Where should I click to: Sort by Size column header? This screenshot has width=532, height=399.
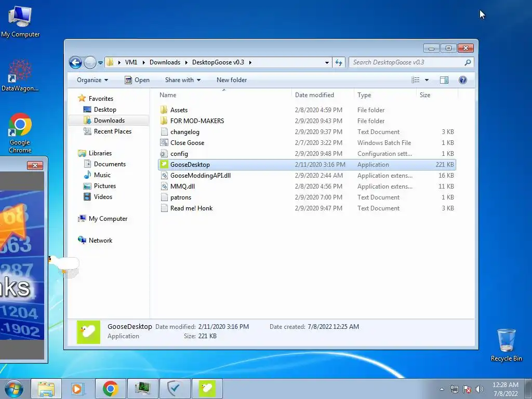point(425,96)
